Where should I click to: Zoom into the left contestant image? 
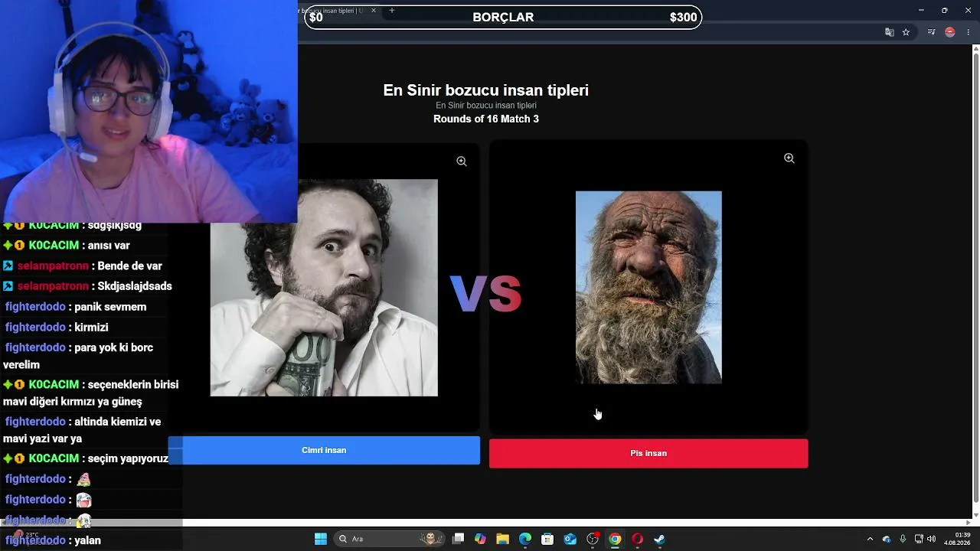(x=462, y=161)
